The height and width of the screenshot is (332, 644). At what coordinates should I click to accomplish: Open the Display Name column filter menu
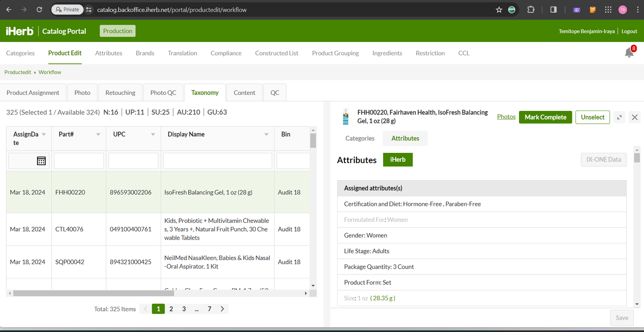(x=267, y=134)
